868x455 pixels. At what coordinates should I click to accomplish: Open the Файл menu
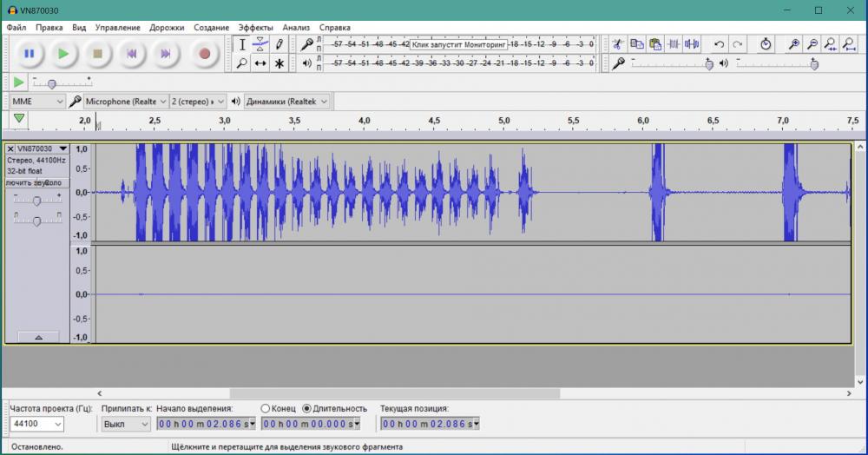tap(16, 27)
